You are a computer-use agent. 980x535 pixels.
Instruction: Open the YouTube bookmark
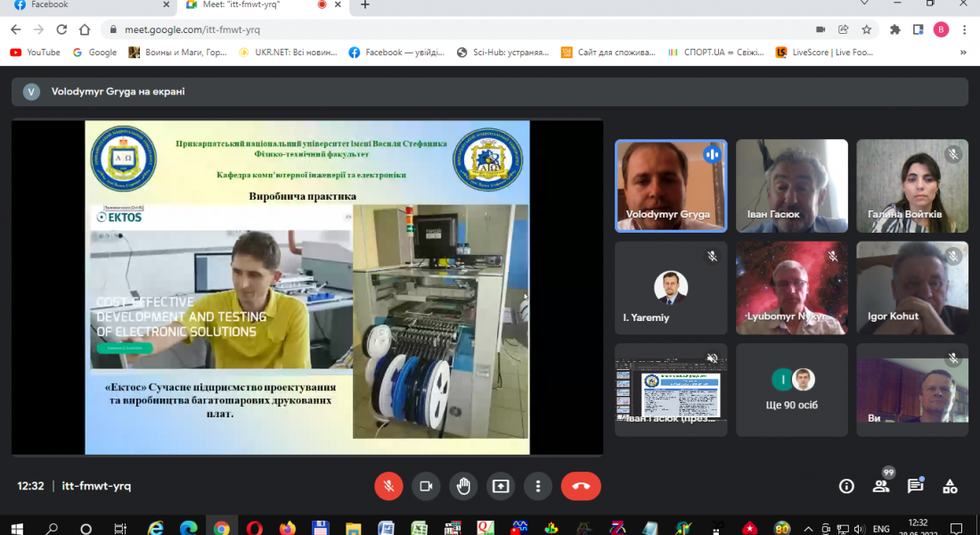click(36, 53)
